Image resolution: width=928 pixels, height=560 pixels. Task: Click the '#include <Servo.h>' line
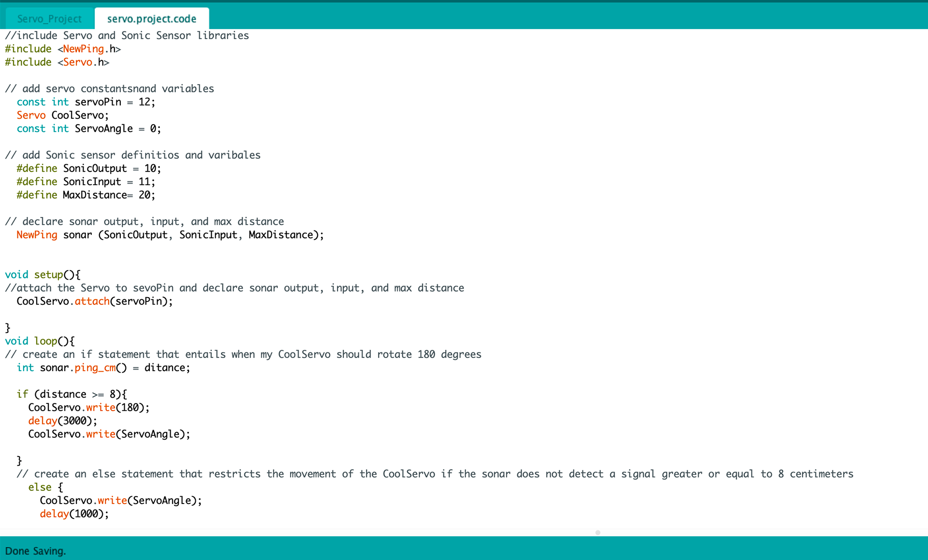[57, 62]
